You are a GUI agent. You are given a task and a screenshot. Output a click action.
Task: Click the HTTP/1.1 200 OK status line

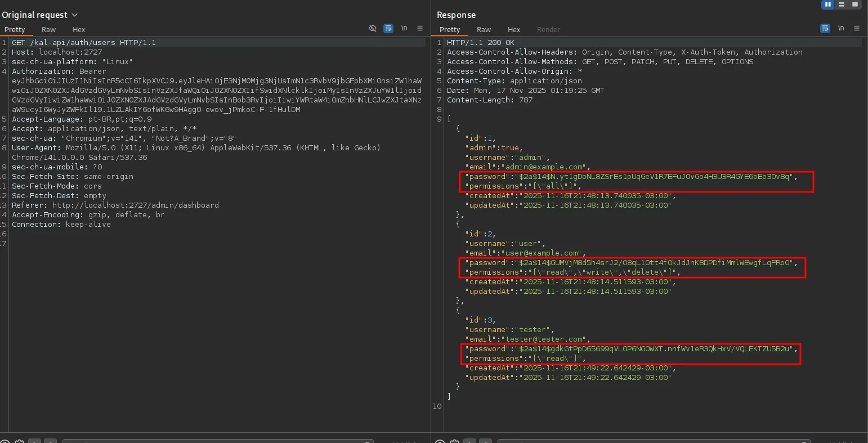click(x=481, y=43)
